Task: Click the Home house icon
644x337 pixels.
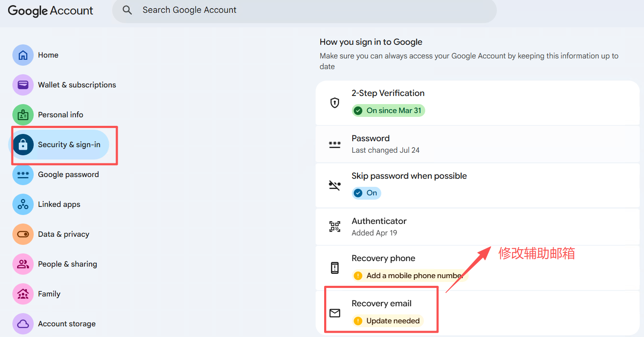Action: [23, 55]
